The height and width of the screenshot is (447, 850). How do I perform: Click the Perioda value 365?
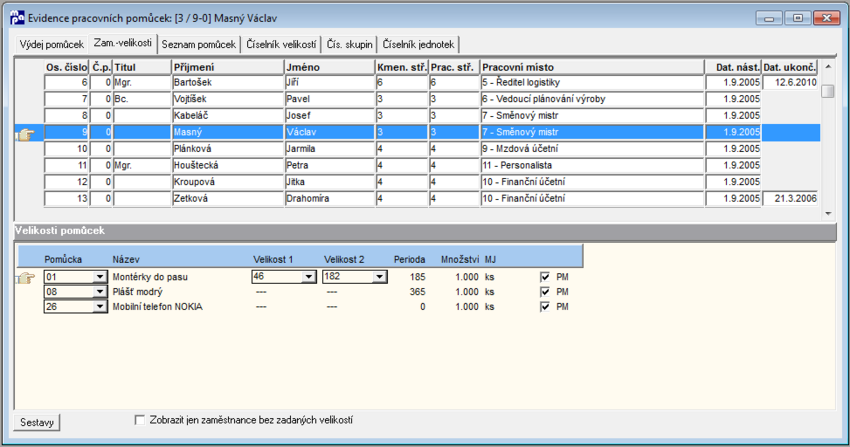pos(417,292)
